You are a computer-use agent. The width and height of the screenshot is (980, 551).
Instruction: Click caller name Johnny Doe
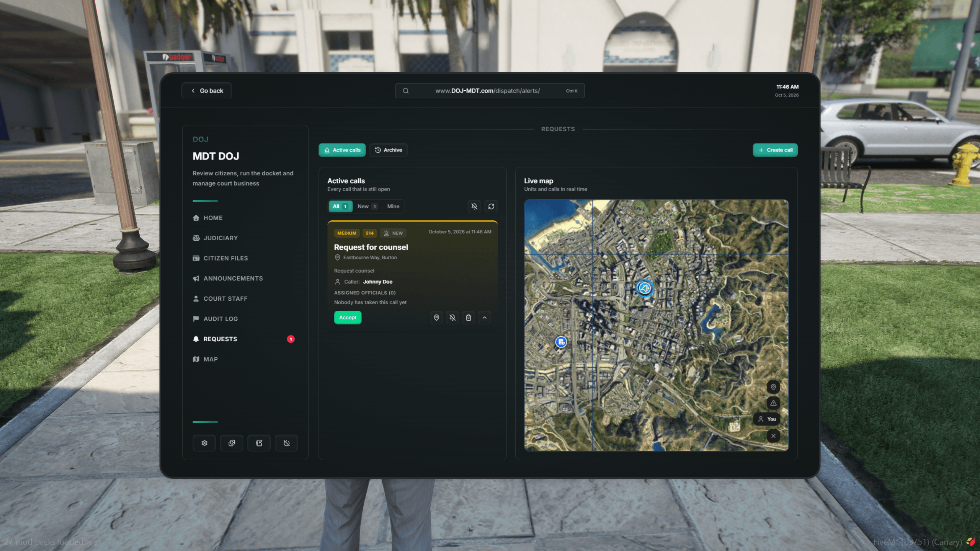coord(378,282)
